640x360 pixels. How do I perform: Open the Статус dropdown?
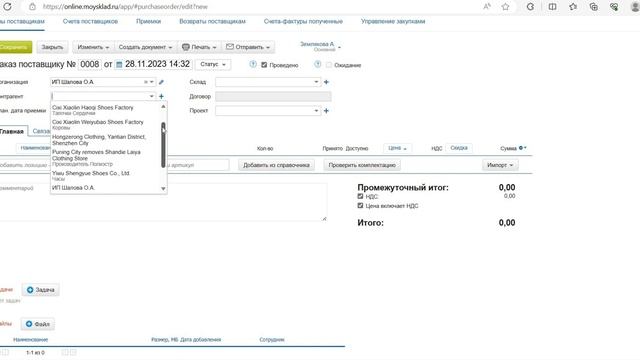point(213,64)
